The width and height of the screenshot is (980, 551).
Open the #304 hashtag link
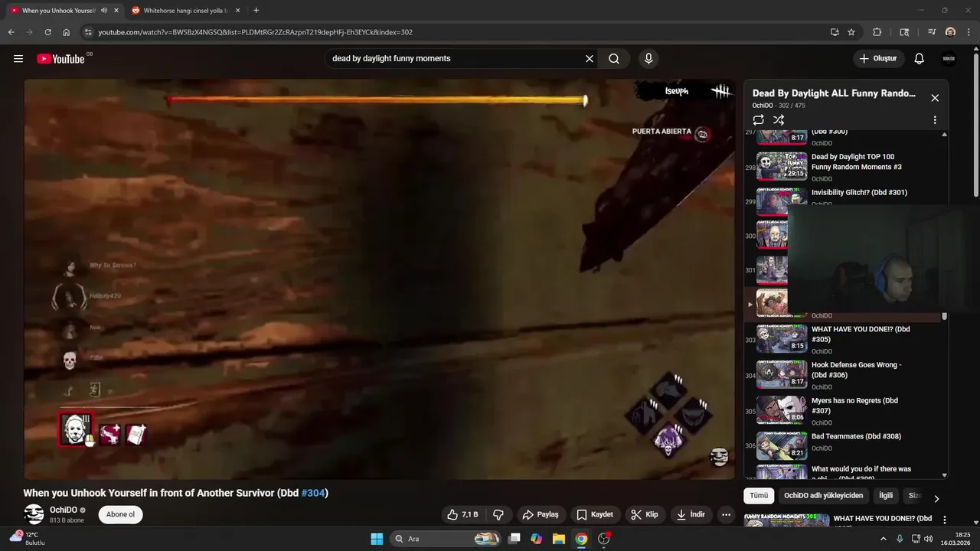pos(313,494)
